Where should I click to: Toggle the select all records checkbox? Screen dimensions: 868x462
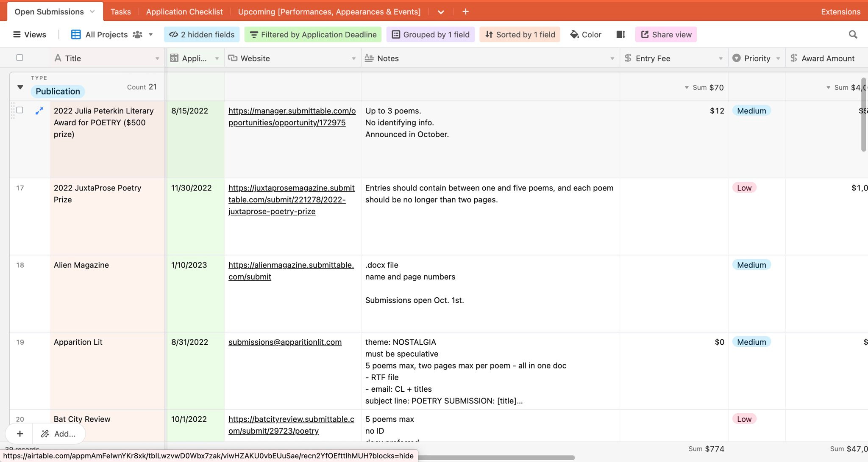[x=19, y=58]
